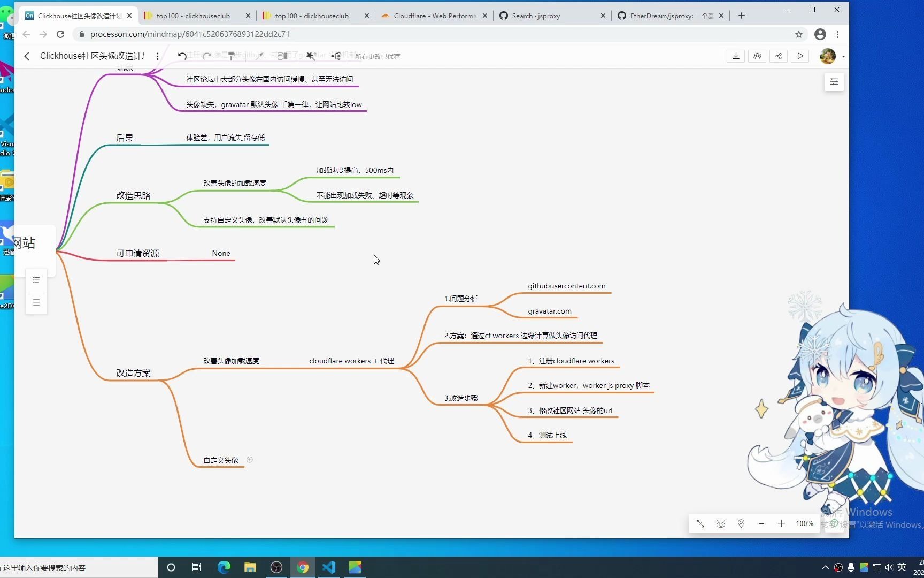Open Visual Studio Code from taskbar

[328, 567]
